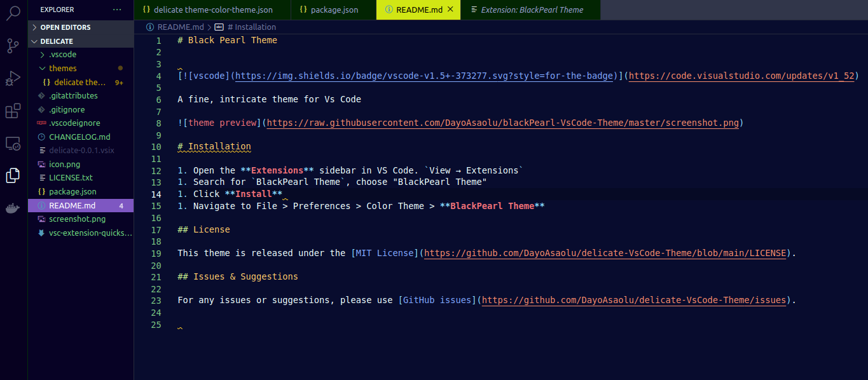Viewport: 868px width, 380px height.
Task: Click the image icon of screenshot.png file
Action: pos(41,219)
